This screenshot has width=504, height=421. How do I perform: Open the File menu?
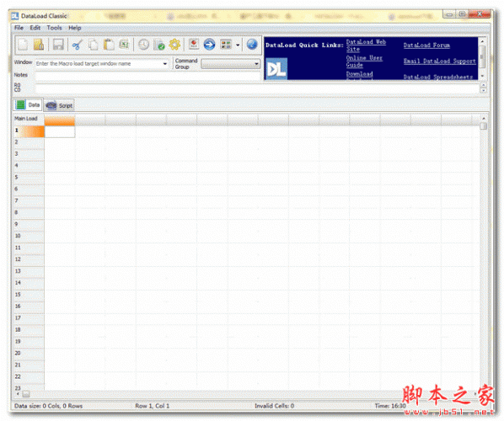tap(19, 28)
